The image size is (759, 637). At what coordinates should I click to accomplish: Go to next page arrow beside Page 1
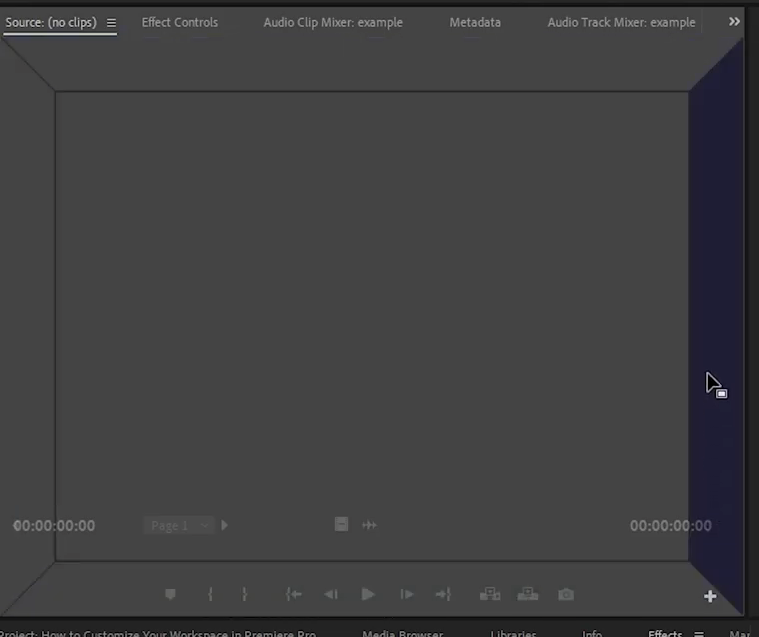click(x=224, y=525)
